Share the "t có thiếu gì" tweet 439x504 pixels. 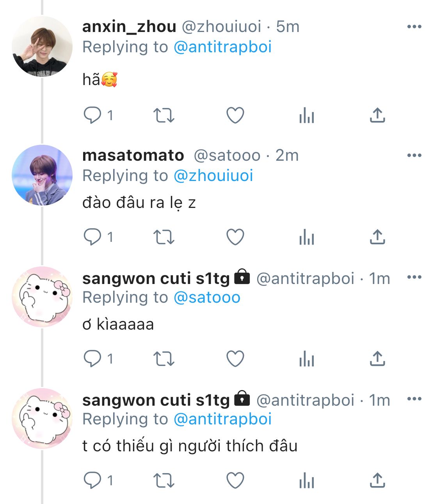pos(377,481)
